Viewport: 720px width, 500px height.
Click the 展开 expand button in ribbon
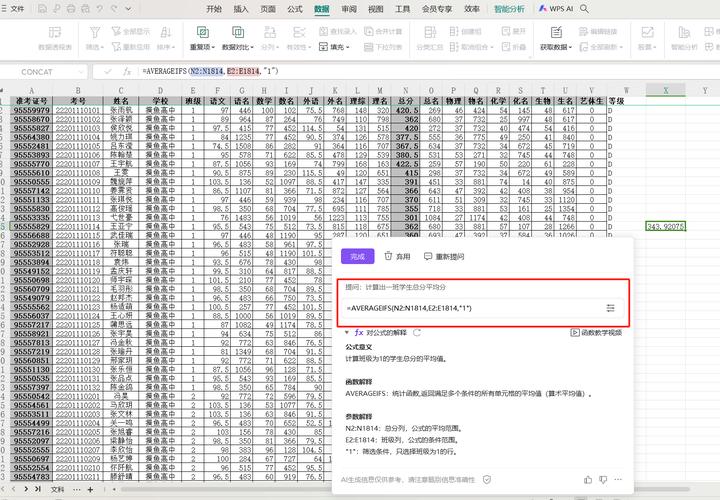point(514,31)
